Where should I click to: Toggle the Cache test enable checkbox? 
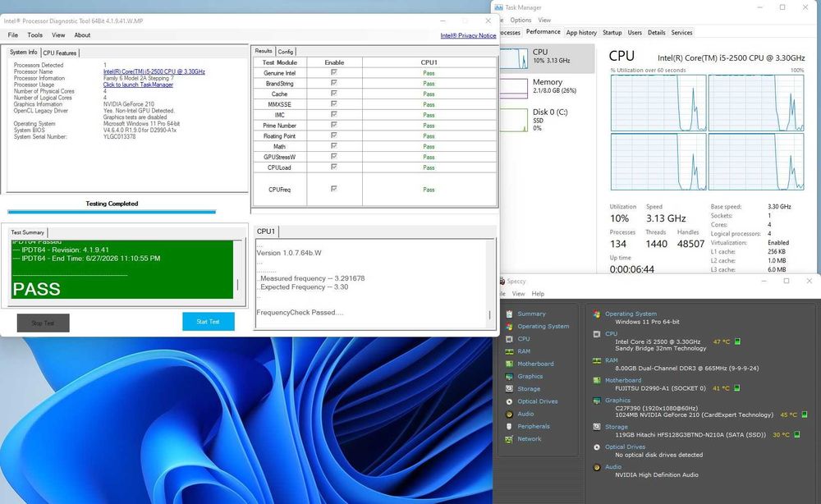(x=334, y=93)
